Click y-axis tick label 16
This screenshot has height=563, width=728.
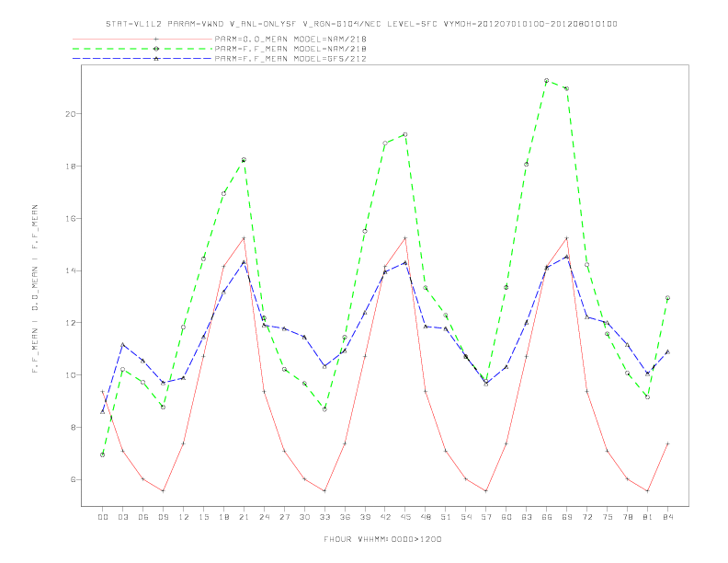(x=70, y=218)
